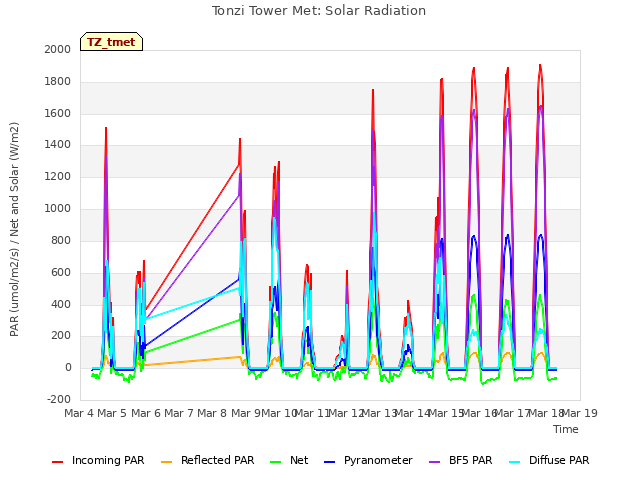Click the 800 y-axis tick value

(61, 240)
